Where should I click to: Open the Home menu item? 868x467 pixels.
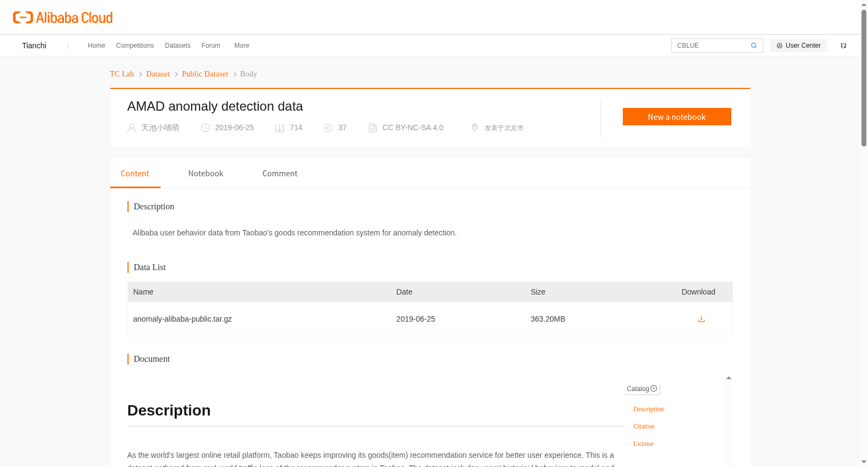coord(97,46)
